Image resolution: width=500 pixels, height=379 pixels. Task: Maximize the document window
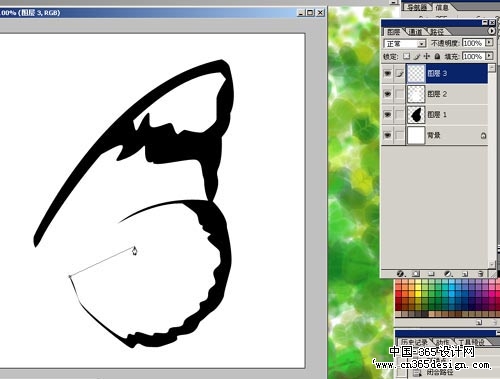[x=310, y=13]
